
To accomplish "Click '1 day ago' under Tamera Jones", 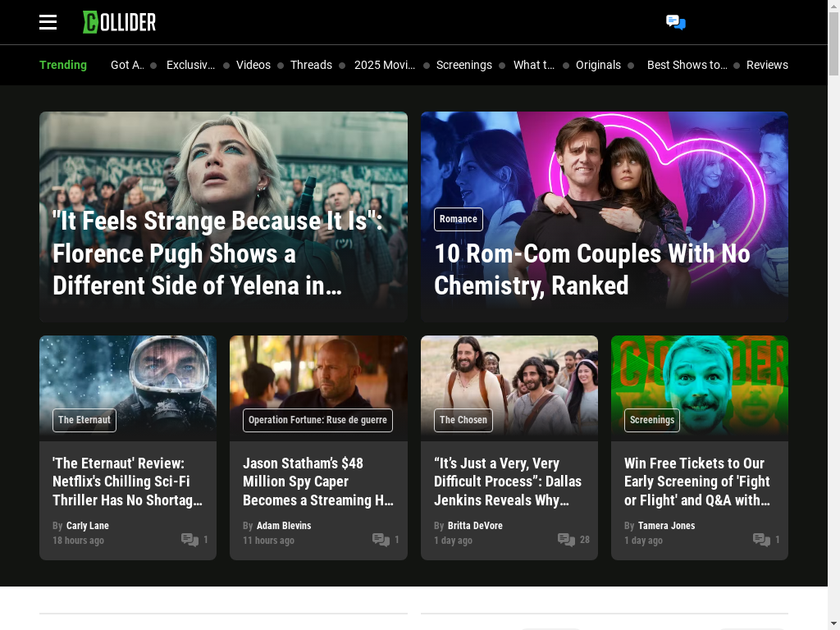I will [x=643, y=541].
